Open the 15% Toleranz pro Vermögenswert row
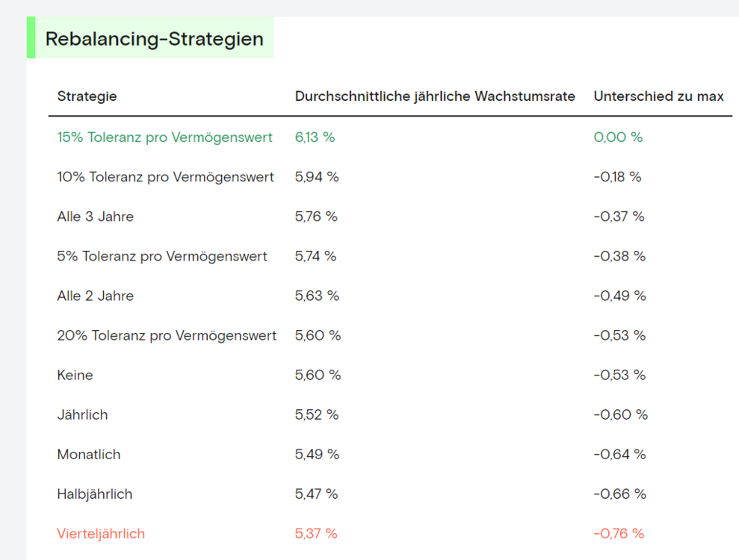This screenshot has height=560, width=739. pyautogui.click(x=164, y=137)
